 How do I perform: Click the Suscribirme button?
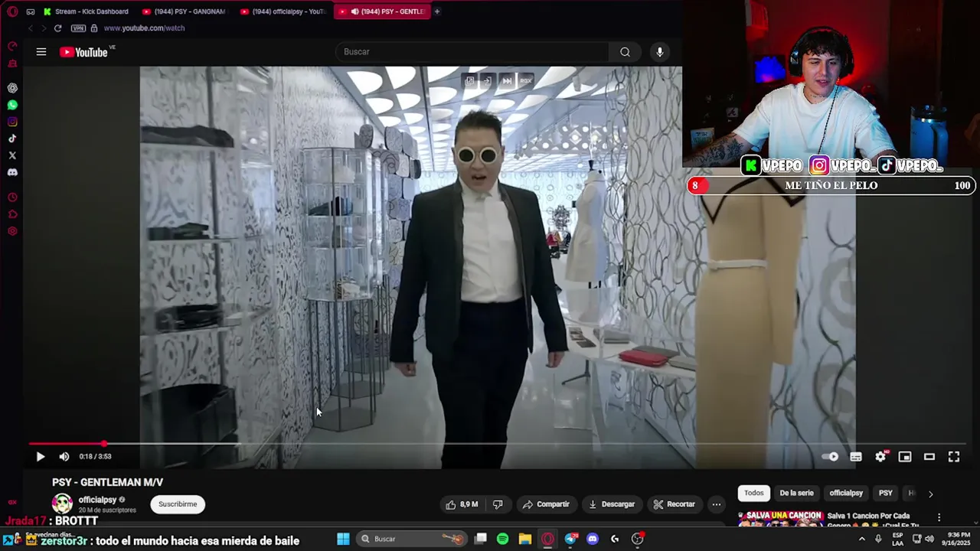(x=178, y=504)
